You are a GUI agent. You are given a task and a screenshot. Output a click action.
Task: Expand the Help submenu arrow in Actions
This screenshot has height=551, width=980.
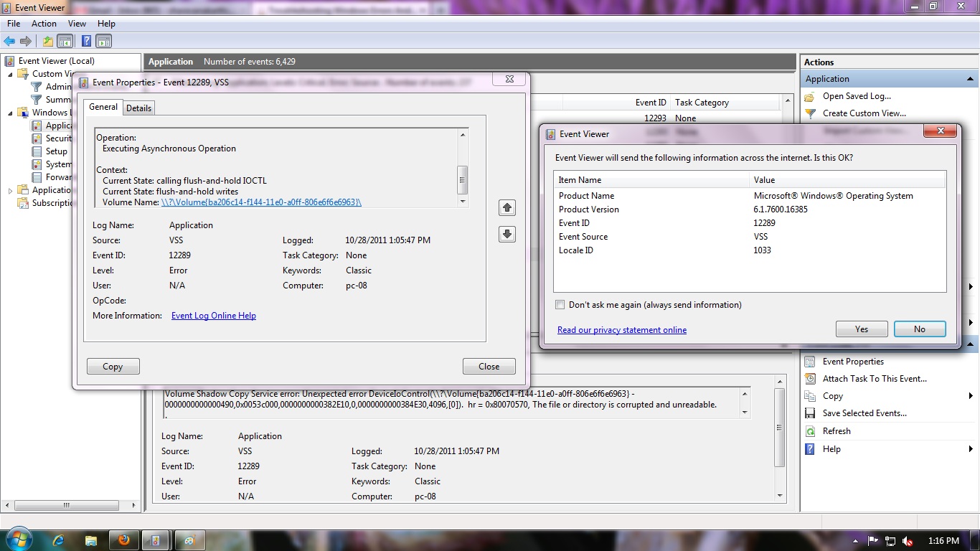coord(971,449)
